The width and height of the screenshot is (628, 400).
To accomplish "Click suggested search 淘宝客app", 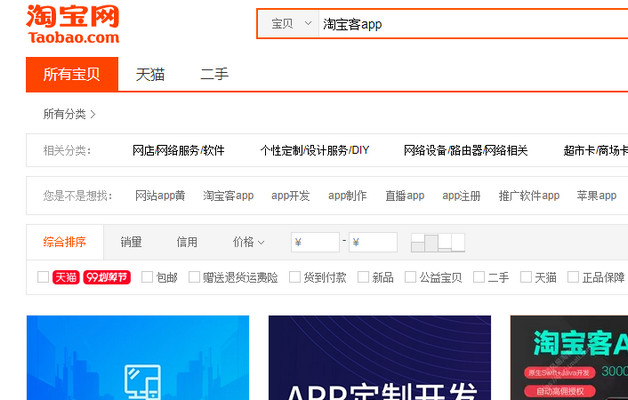I will (228, 196).
